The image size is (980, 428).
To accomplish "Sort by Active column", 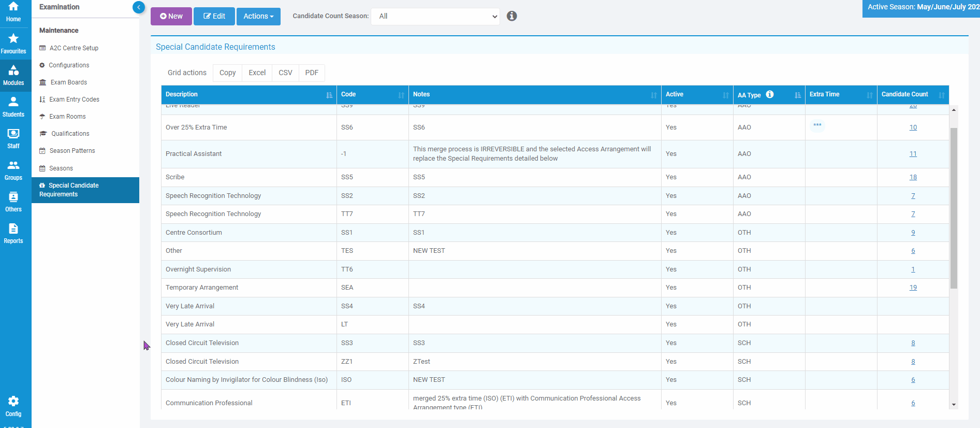I will click(697, 95).
